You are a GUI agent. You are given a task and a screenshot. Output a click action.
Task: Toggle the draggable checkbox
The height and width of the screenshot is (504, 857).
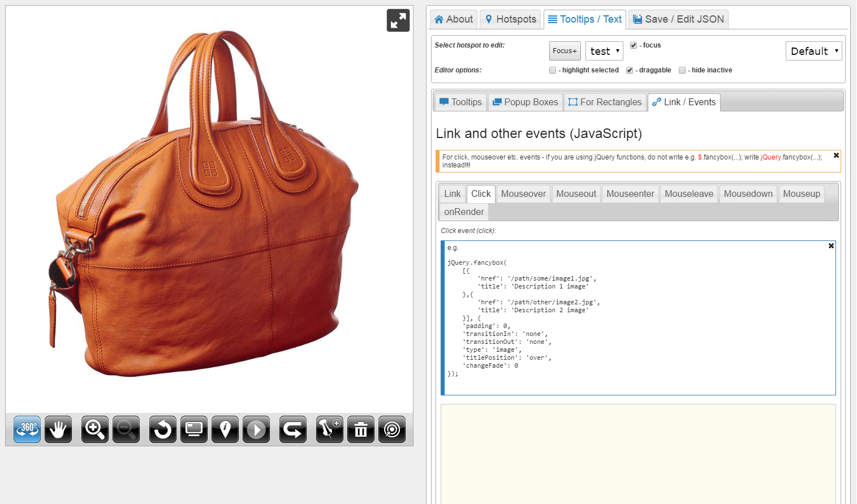(630, 70)
